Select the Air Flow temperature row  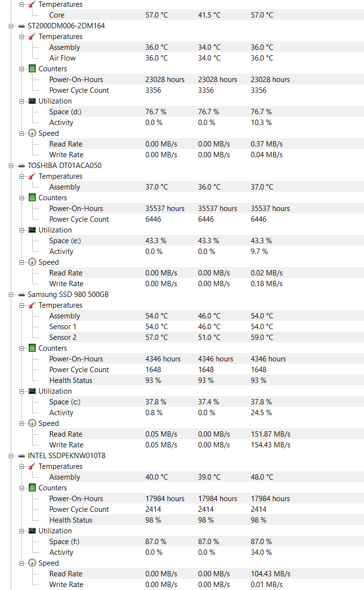point(62,58)
